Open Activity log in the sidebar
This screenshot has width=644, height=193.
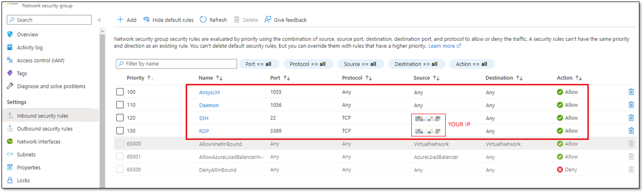point(30,47)
